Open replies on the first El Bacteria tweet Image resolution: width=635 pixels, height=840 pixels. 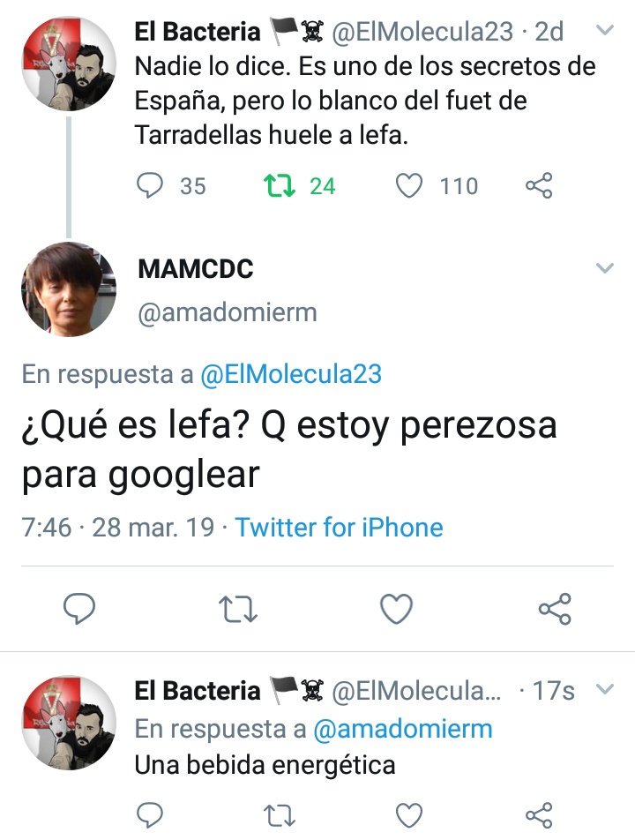[x=150, y=186]
